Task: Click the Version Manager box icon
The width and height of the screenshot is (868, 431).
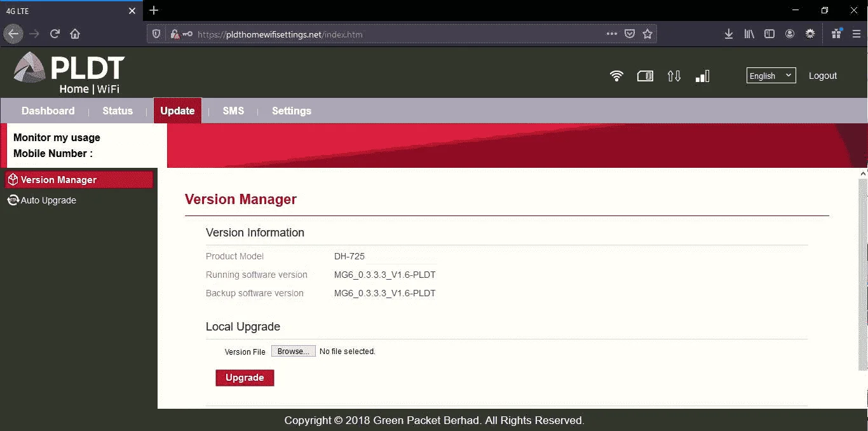Action: pyautogui.click(x=13, y=180)
